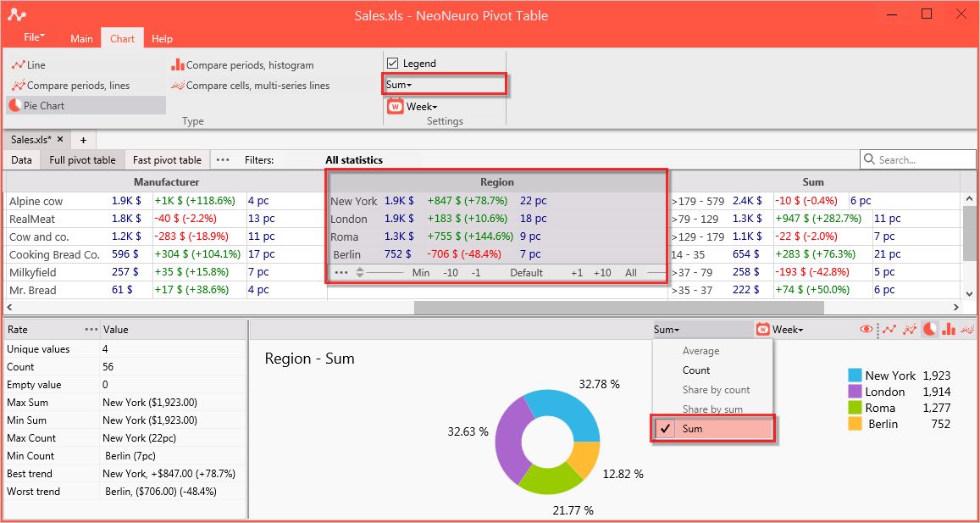Select the Cooking Bread Co. row

coord(166,254)
